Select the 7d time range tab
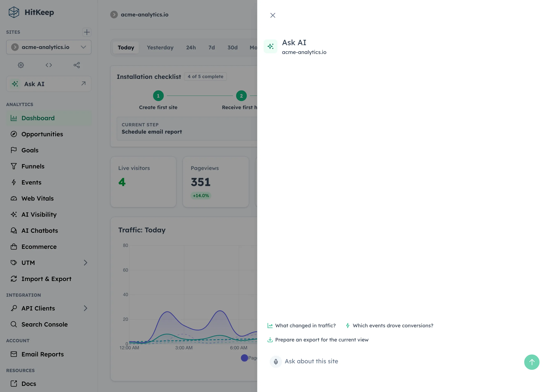This screenshot has width=551, height=392. 212,47
